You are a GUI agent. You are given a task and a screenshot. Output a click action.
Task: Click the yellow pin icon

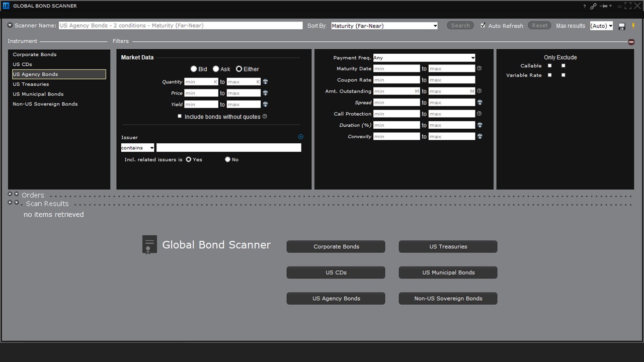(x=633, y=26)
